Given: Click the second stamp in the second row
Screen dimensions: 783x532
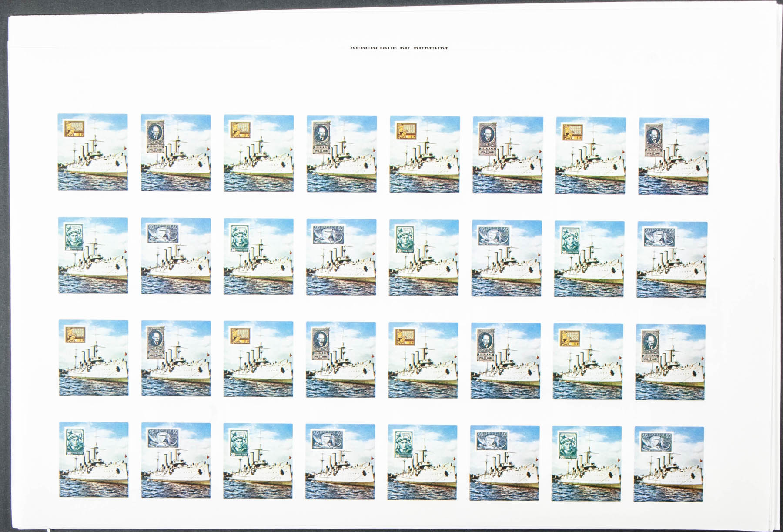Looking at the screenshot, I should point(176,256).
